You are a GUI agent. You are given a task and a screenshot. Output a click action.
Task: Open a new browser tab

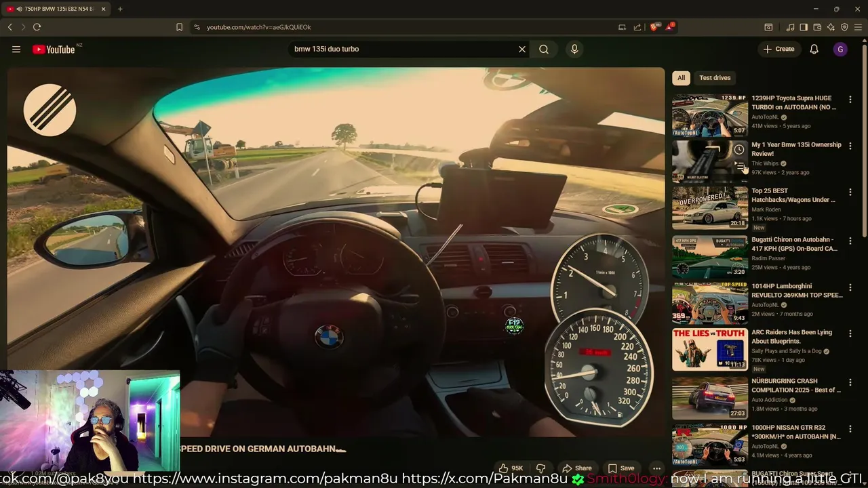120,9
